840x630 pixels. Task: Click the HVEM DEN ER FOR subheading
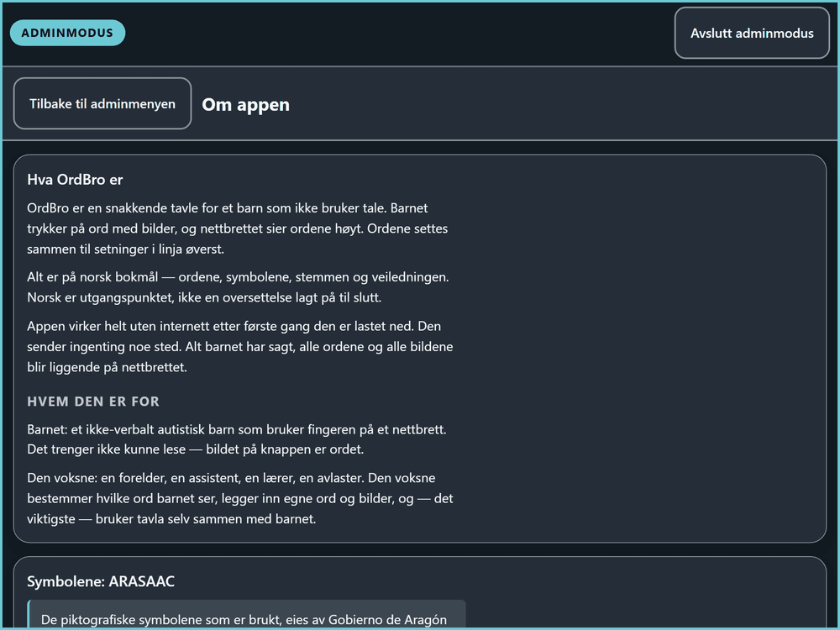point(93,402)
